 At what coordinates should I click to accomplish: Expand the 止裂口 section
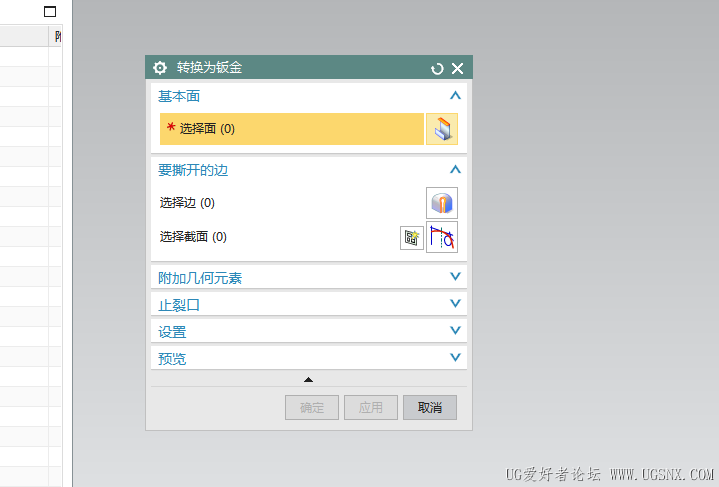click(x=455, y=303)
